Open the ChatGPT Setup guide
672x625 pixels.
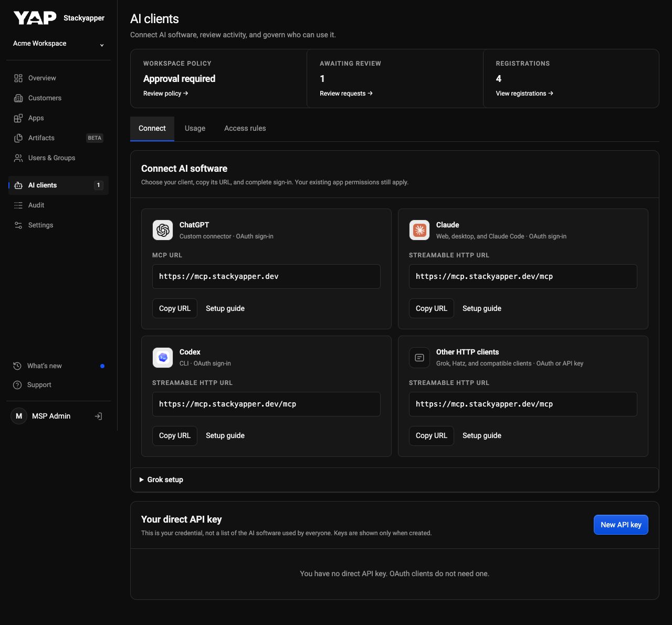pos(225,309)
